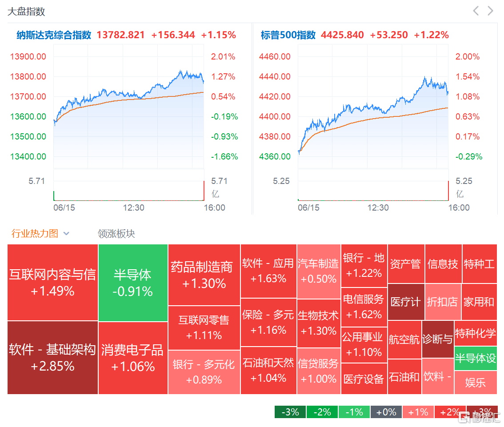Select the 半导体 heatmap tile
Viewport: 504px width, 427px height.
coord(133,283)
